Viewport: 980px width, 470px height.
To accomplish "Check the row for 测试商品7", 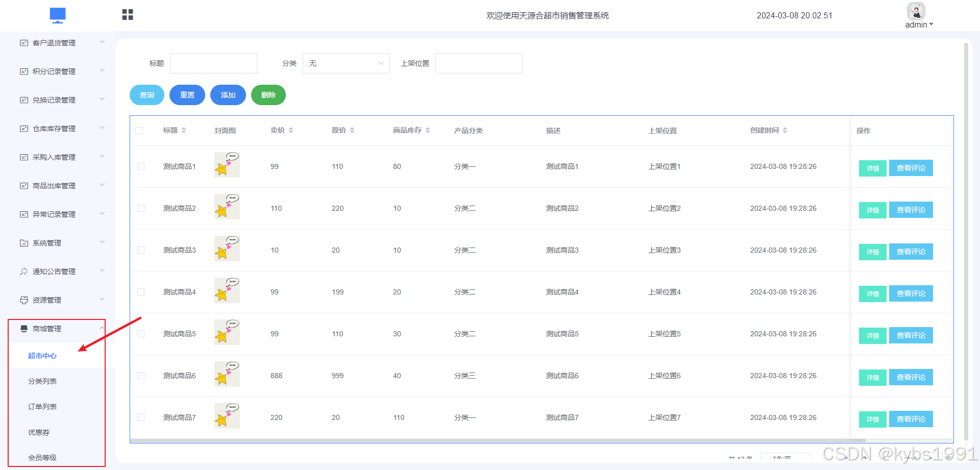I will [x=141, y=417].
